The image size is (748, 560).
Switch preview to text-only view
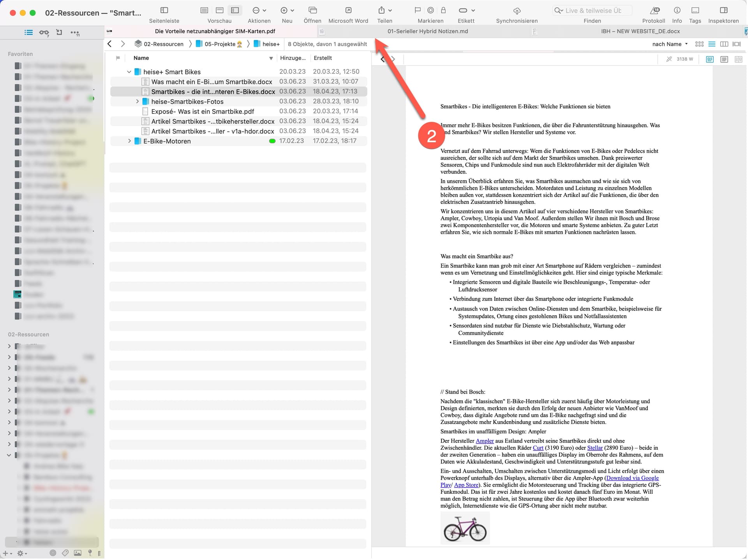click(x=724, y=59)
